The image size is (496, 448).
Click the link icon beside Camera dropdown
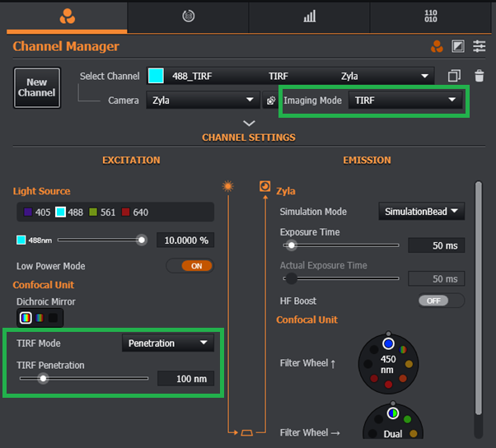269,100
